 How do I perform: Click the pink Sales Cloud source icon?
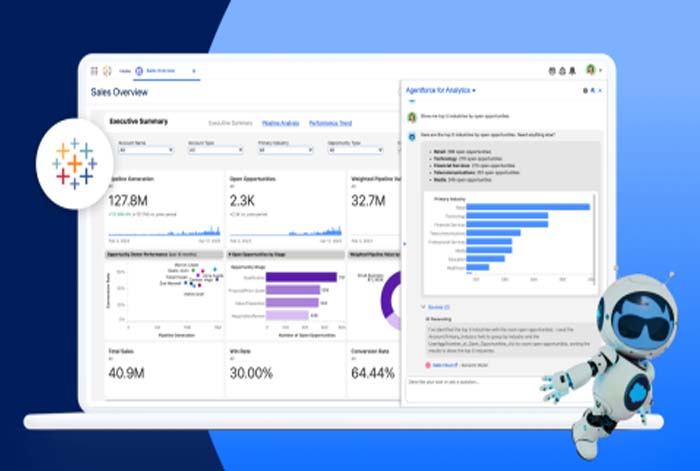coord(428,365)
